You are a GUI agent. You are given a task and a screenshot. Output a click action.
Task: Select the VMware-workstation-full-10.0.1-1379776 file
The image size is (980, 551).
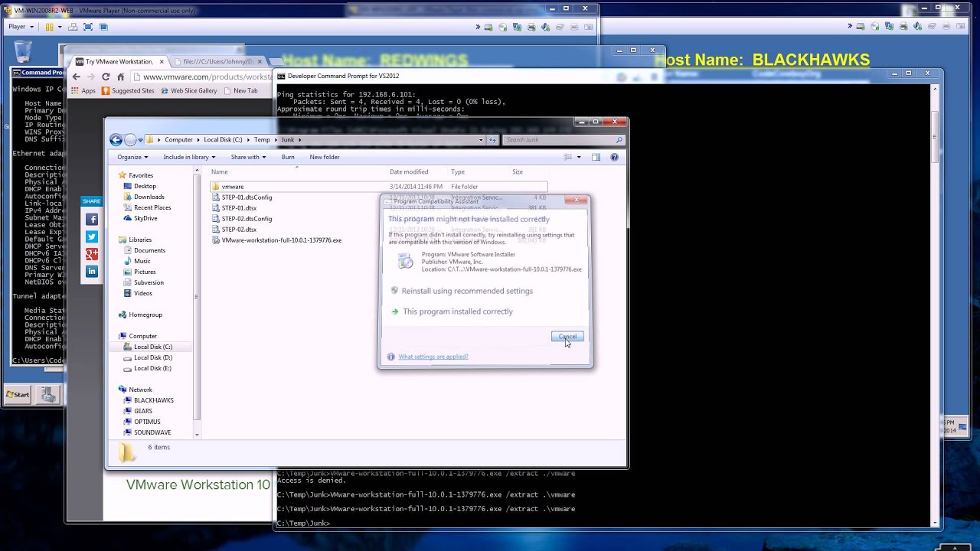(x=281, y=240)
